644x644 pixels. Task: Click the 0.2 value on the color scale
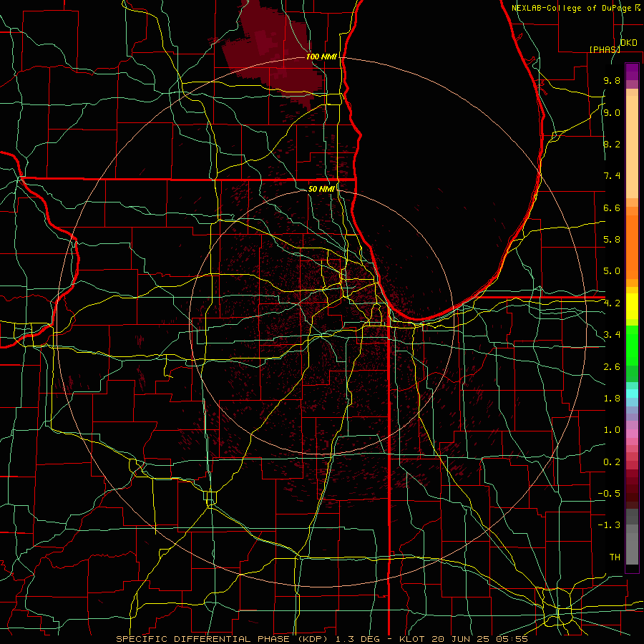[612, 462]
